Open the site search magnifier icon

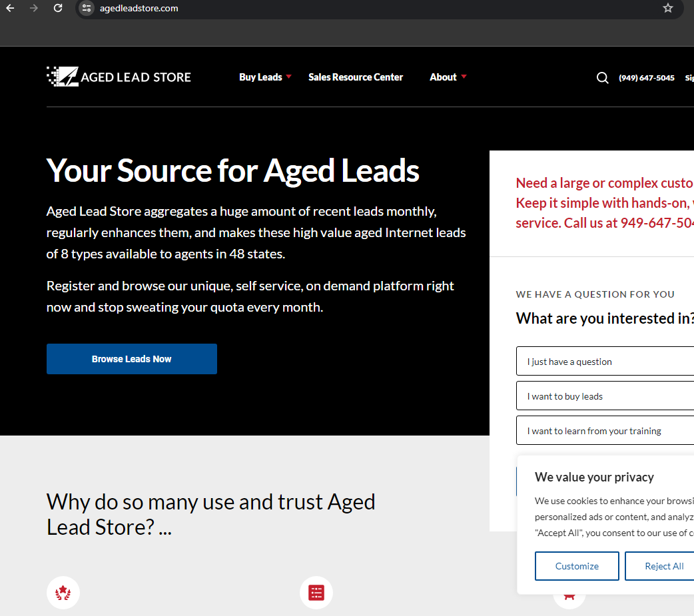(x=602, y=78)
